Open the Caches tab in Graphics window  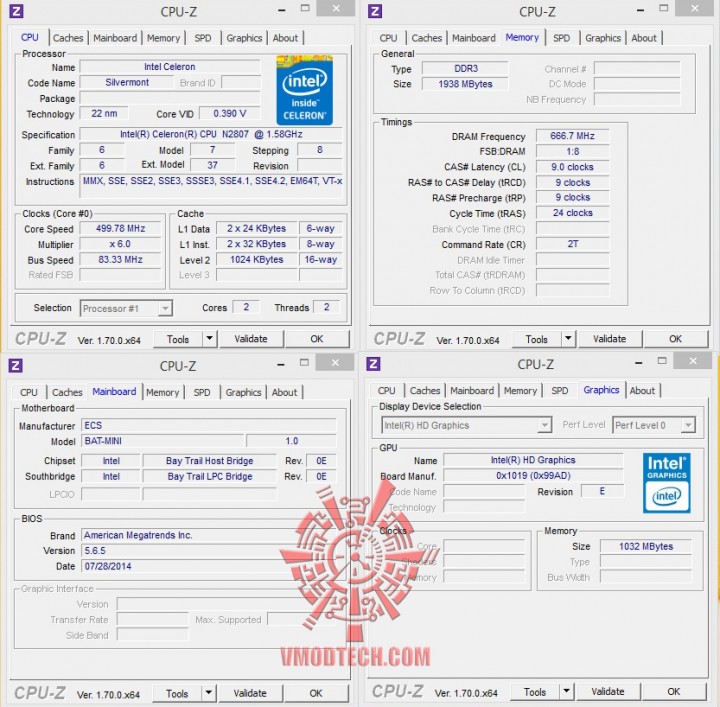(425, 390)
